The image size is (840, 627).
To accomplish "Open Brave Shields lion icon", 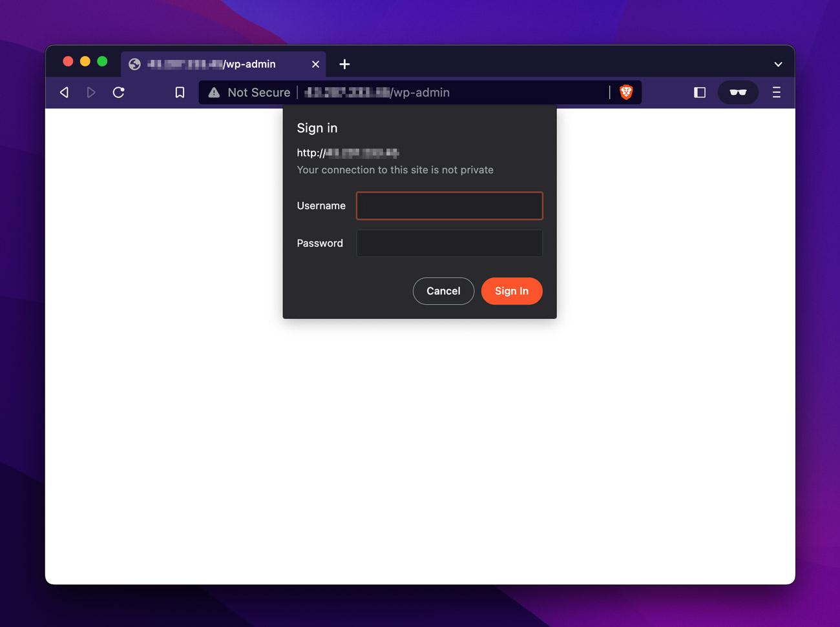I will pos(625,92).
